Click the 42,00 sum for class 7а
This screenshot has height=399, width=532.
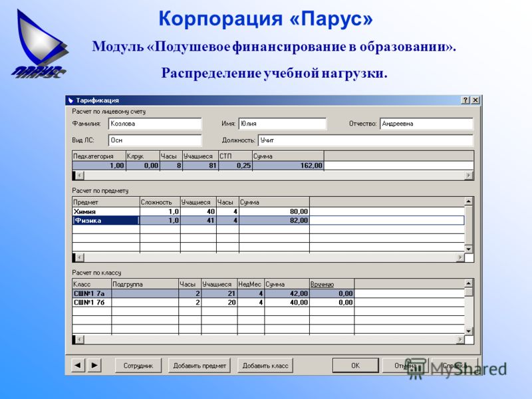coord(287,293)
